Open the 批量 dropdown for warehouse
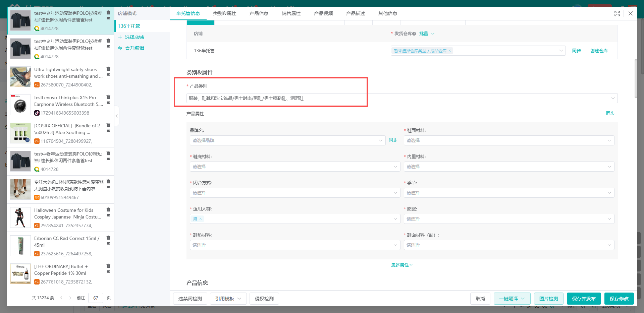This screenshot has height=313, width=644. click(427, 34)
